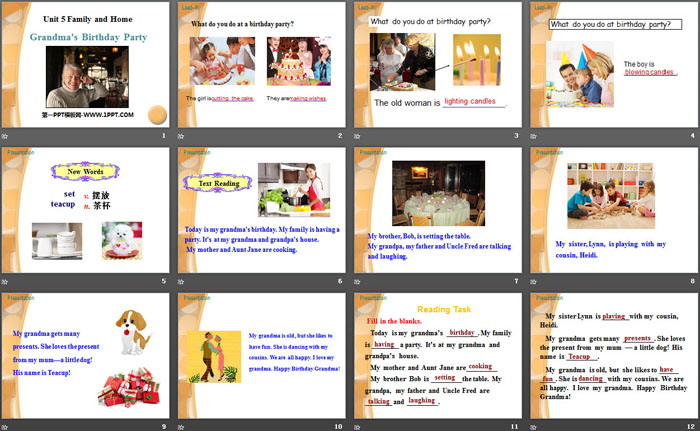Select slide 10 with the dancing couple picture
The height and width of the screenshot is (431, 700).
click(x=262, y=356)
